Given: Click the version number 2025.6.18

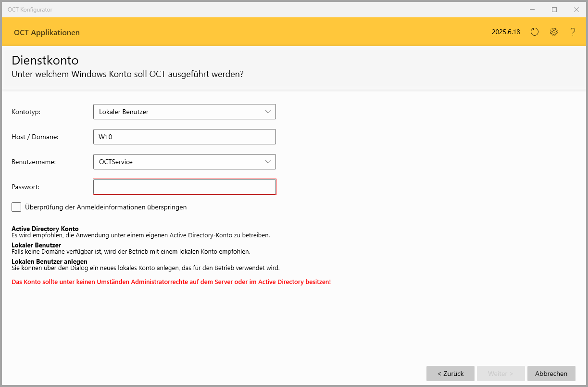Looking at the screenshot, I should (506, 33).
